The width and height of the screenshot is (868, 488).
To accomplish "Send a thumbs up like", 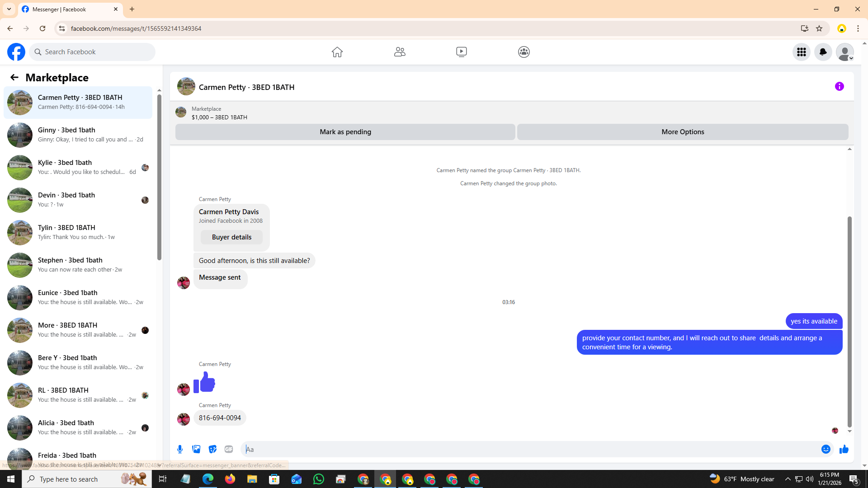I will 844,449.
